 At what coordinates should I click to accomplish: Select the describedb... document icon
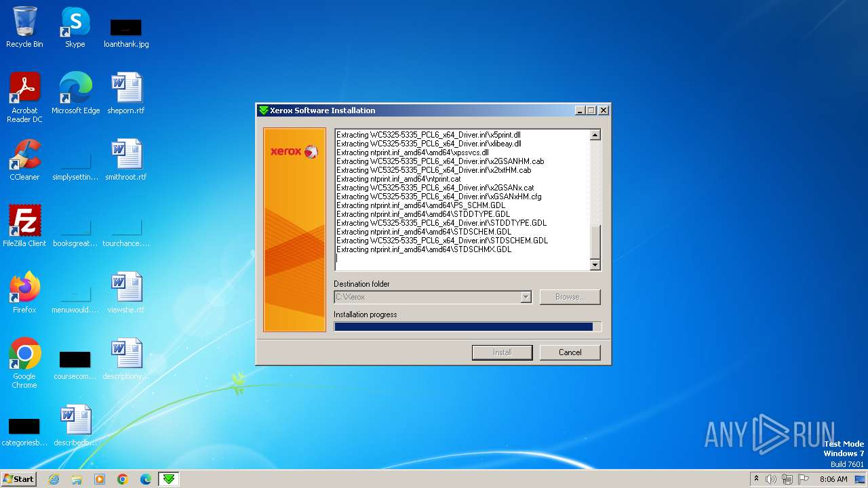(75, 426)
